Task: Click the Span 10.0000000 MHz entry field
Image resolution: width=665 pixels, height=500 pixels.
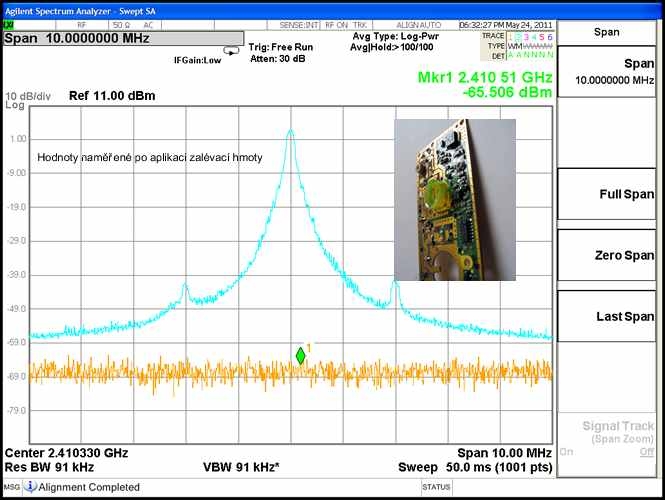Action: (123, 39)
